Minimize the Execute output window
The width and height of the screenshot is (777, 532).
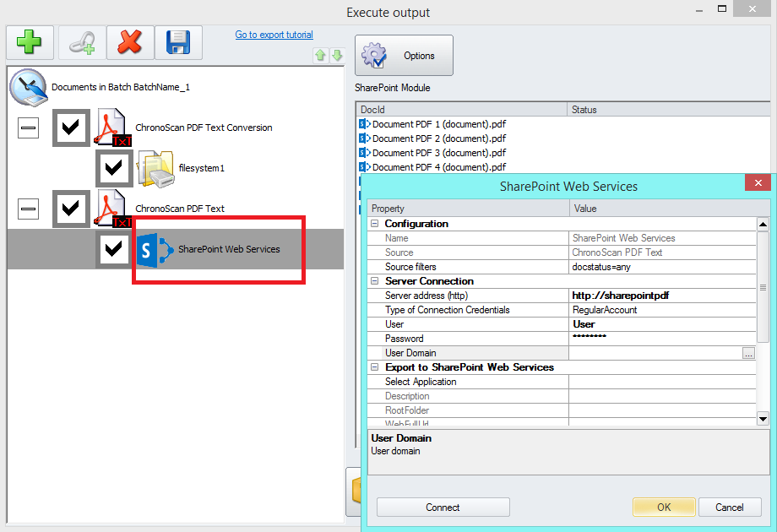(x=699, y=9)
